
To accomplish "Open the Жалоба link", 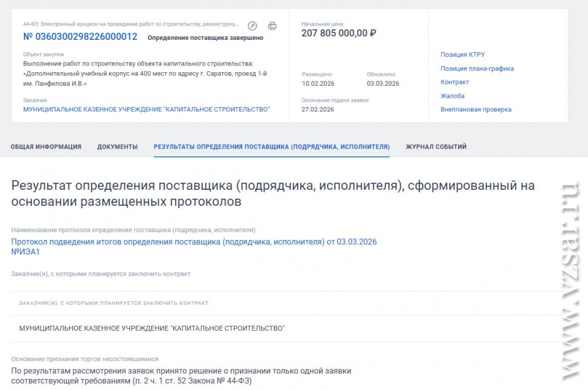I will [453, 96].
